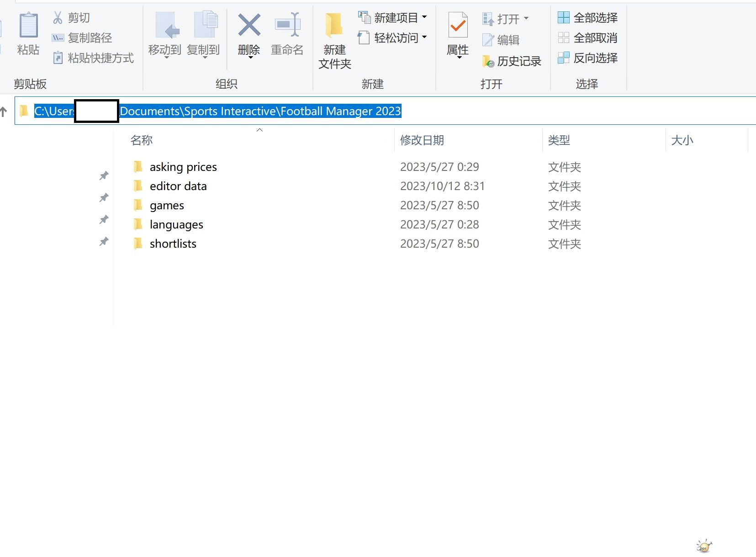The width and height of the screenshot is (756, 557).
Task: Expand the Properties (属性) dropdown arrow
Action: (x=459, y=58)
